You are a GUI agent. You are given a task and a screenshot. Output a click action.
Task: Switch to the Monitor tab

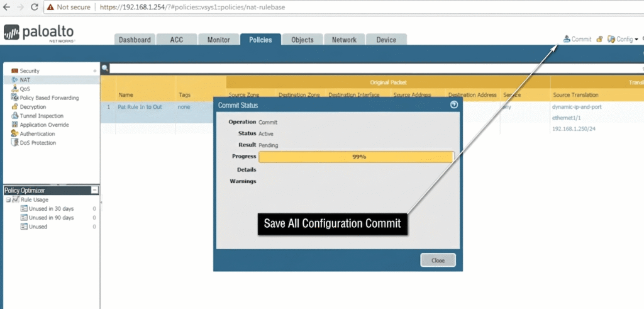[218, 40]
